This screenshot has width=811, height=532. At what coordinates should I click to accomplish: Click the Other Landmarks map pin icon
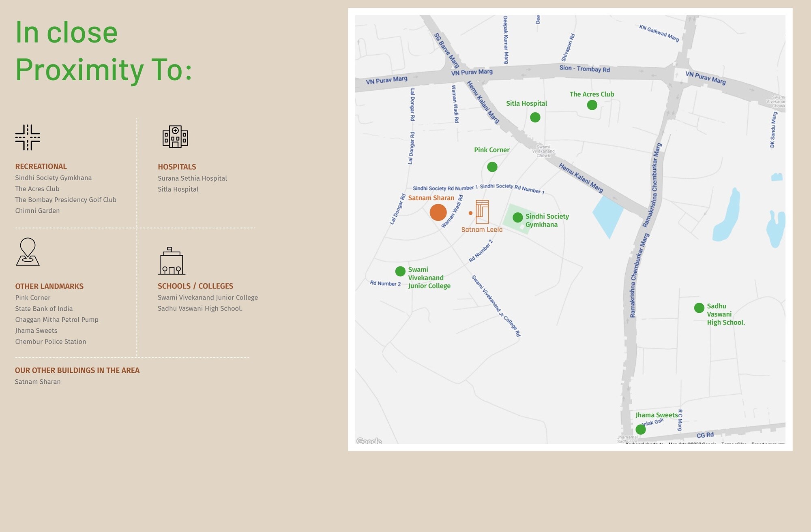pos(28,252)
